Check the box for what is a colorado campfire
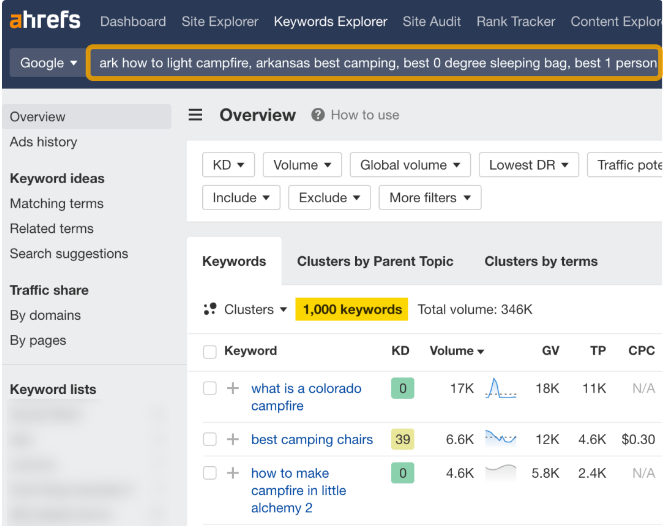Viewport: 671px width, 526px height. click(210, 388)
